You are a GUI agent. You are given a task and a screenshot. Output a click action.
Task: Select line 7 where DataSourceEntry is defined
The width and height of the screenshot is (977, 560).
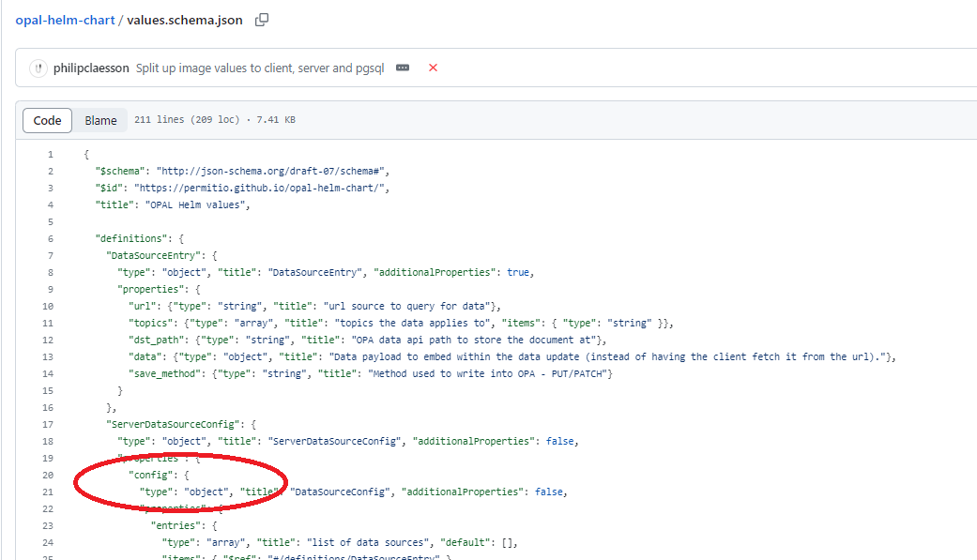(x=50, y=255)
